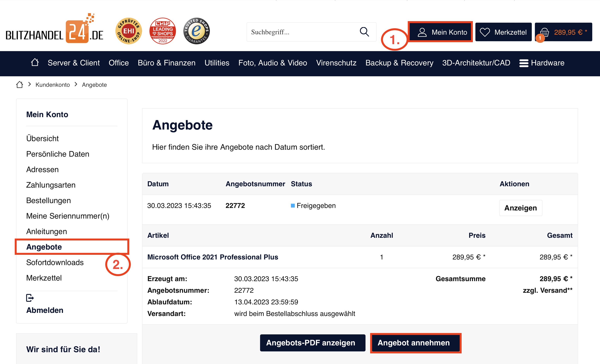This screenshot has width=600, height=364.
Task: Start a search with the magnifier icon
Action: tap(364, 32)
